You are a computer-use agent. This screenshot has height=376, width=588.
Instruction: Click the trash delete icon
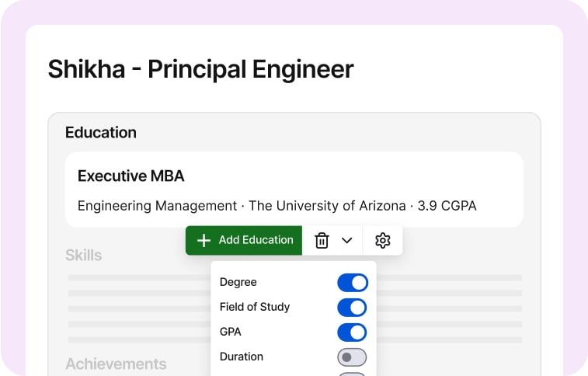322,241
